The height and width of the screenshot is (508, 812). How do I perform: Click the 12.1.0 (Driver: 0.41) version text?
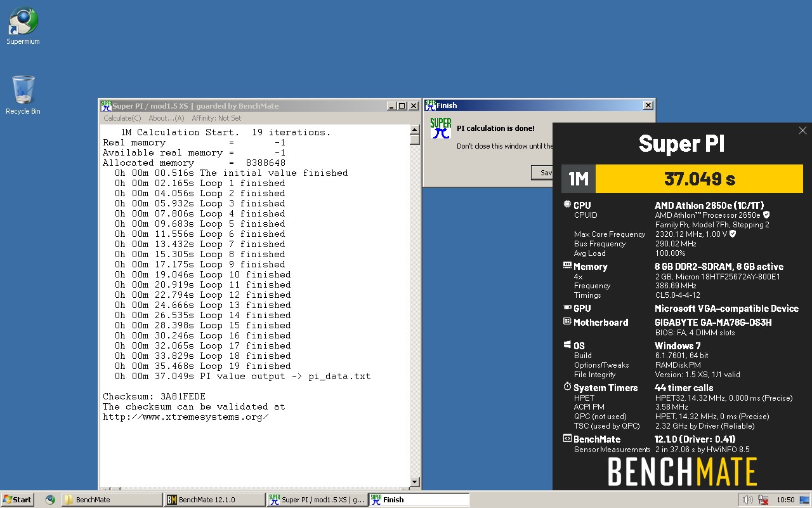pos(695,439)
